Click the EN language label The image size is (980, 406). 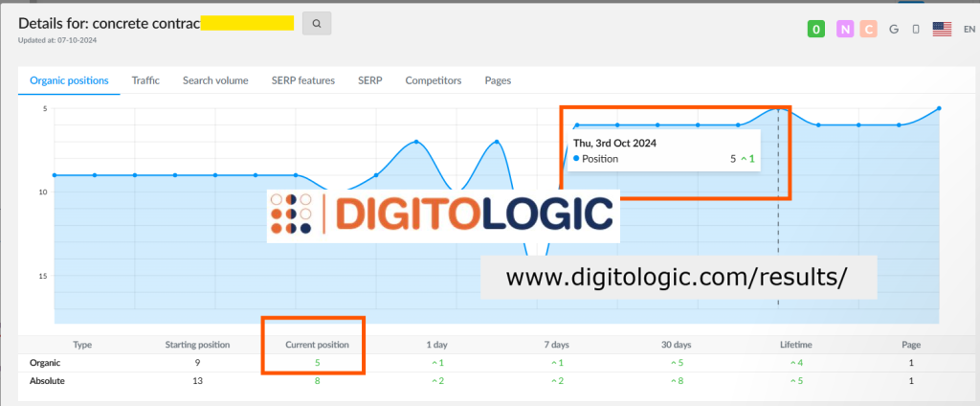tap(969, 29)
